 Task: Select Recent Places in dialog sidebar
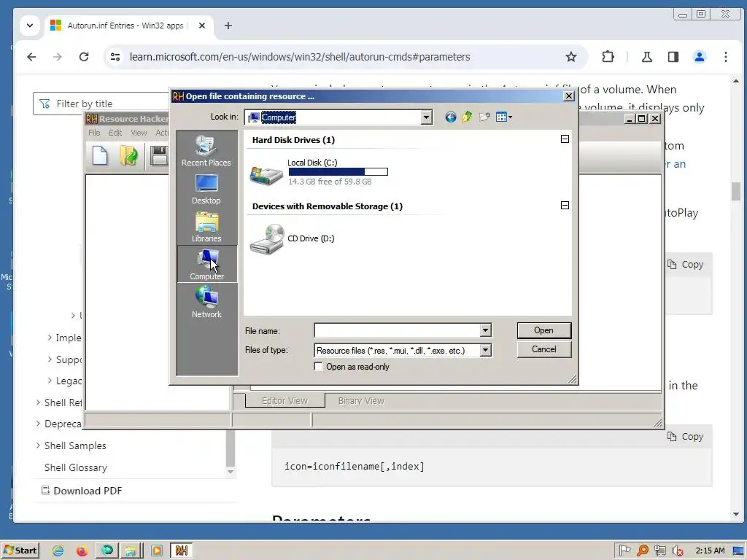pos(206,150)
